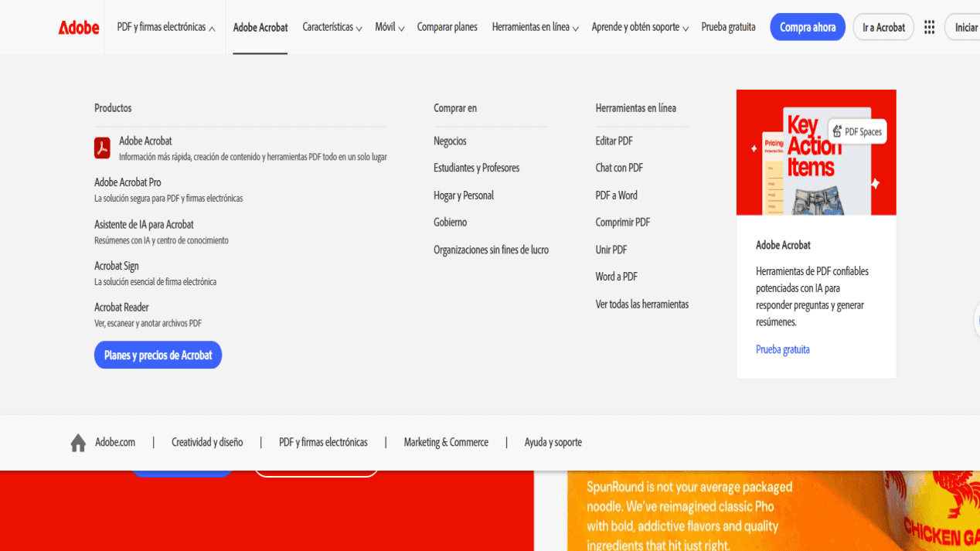The width and height of the screenshot is (980, 551).
Task: Click Planes y precios de Acrobat button
Action: click(x=158, y=355)
